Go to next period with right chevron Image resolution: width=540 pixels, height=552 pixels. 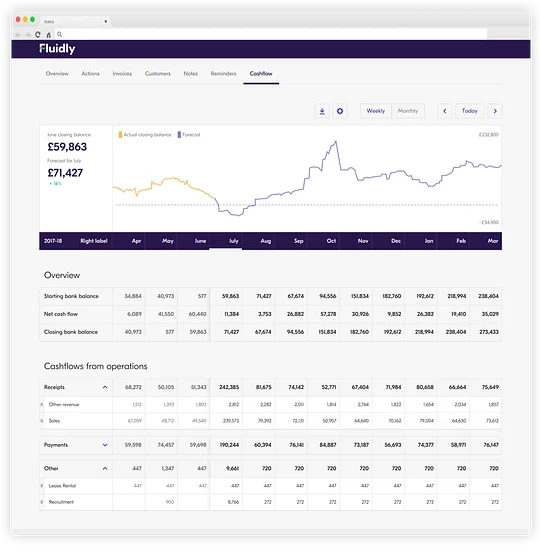tap(495, 111)
